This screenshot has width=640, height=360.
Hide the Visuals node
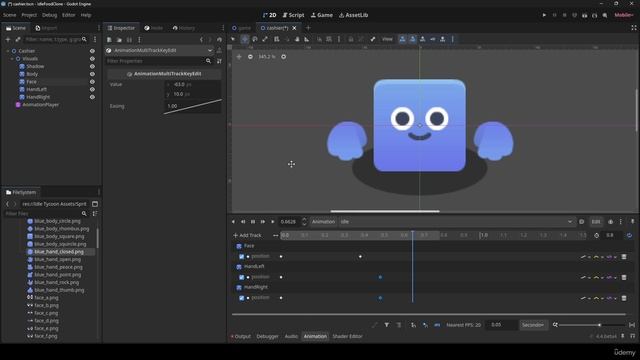pyautogui.click(x=92, y=59)
